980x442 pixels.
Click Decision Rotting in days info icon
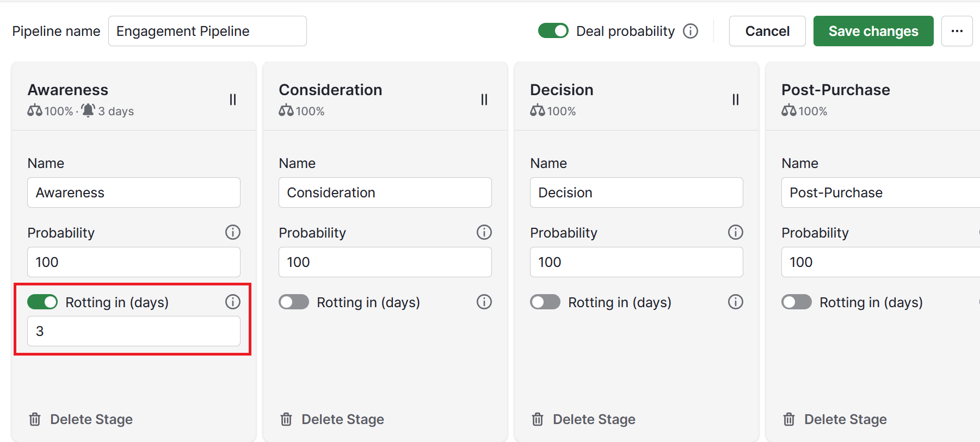pos(736,302)
